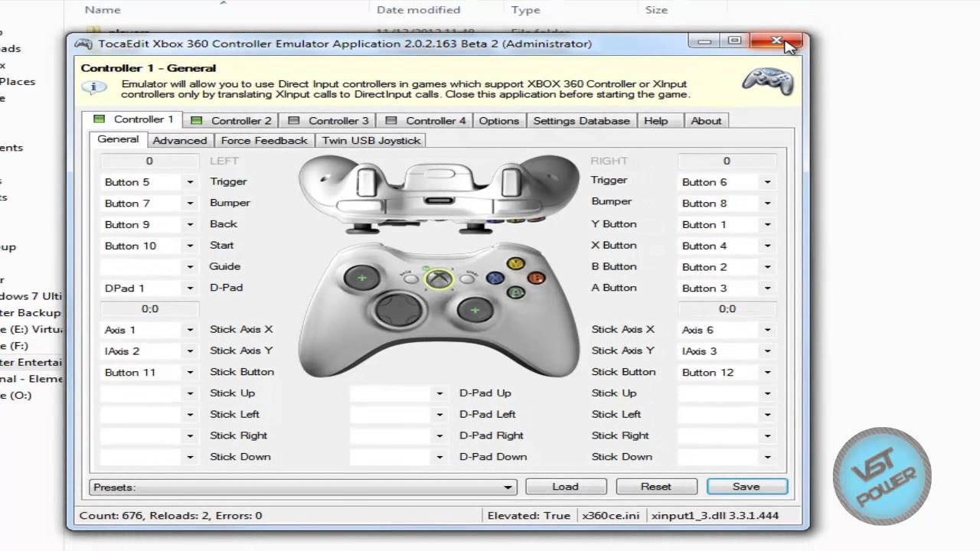The image size is (980, 551).
Task: Click the red B button on controller image
Action: (536, 278)
